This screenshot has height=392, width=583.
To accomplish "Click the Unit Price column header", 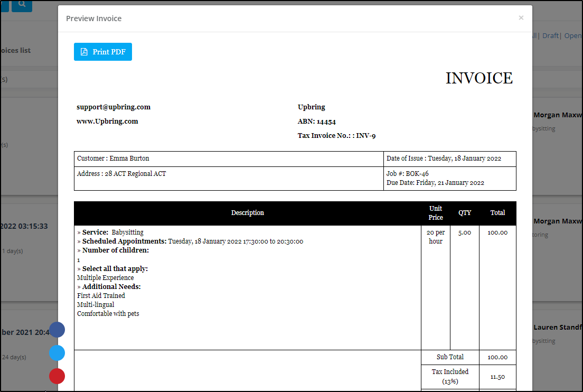I will click(435, 213).
